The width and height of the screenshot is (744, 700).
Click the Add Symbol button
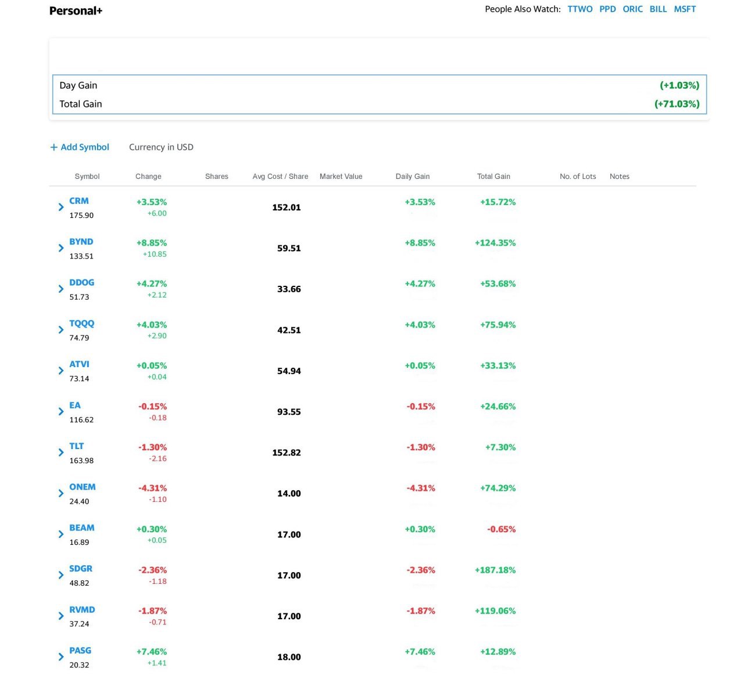point(80,147)
